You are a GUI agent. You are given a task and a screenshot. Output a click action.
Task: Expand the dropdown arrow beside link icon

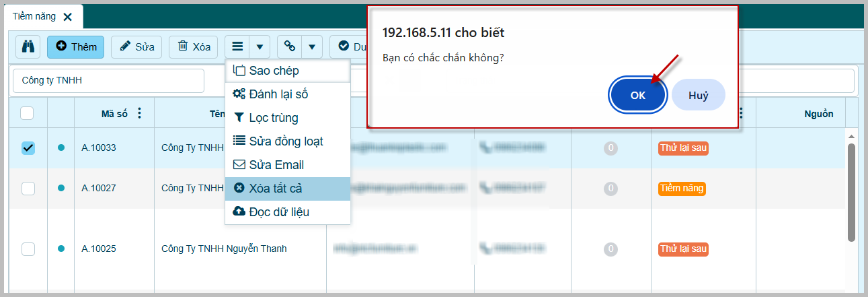[x=311, y=46]
